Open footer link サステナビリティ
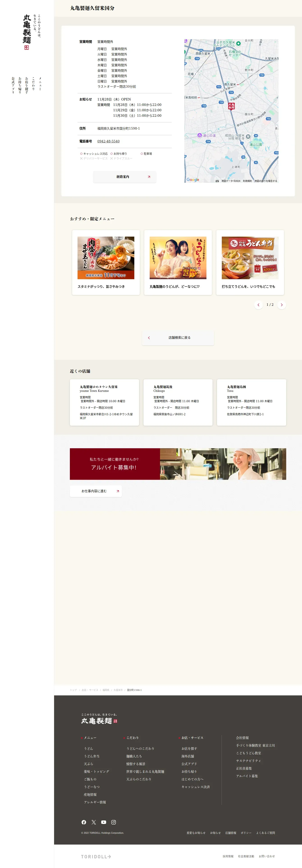The height and width of the screenshot is (868, 302). (x=248, y=761)
